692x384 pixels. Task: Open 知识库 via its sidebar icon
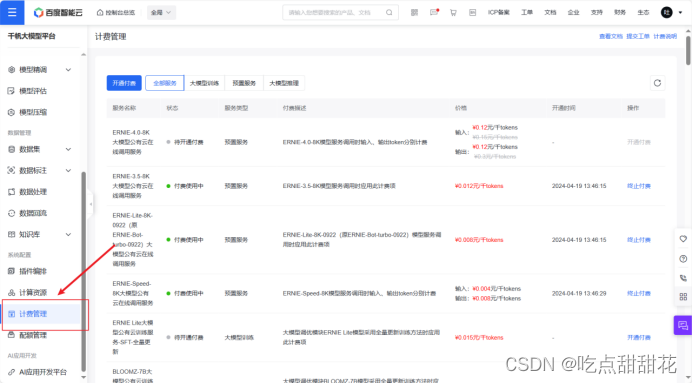11,234
